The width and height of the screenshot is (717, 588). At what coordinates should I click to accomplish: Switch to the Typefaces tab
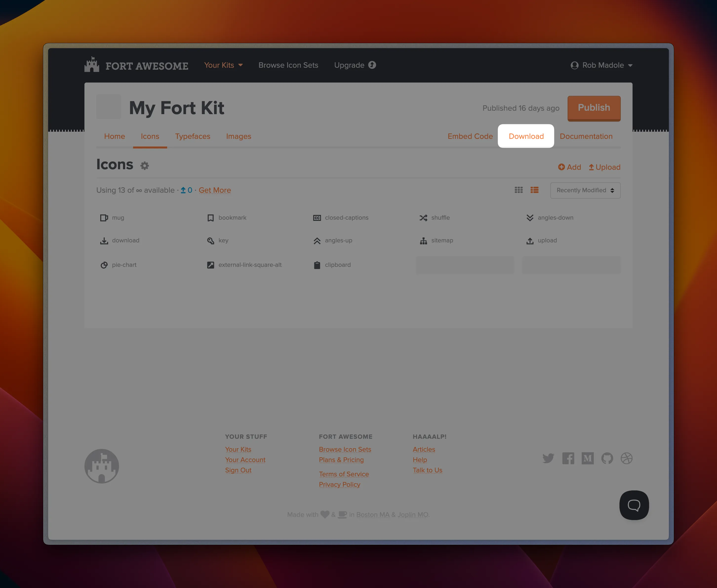point(193,136)
